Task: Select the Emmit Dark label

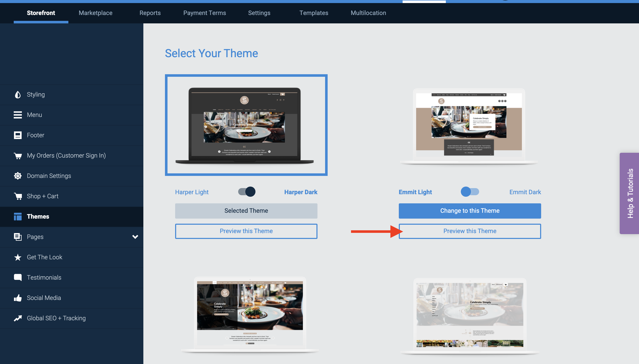Action: [525, 192]
